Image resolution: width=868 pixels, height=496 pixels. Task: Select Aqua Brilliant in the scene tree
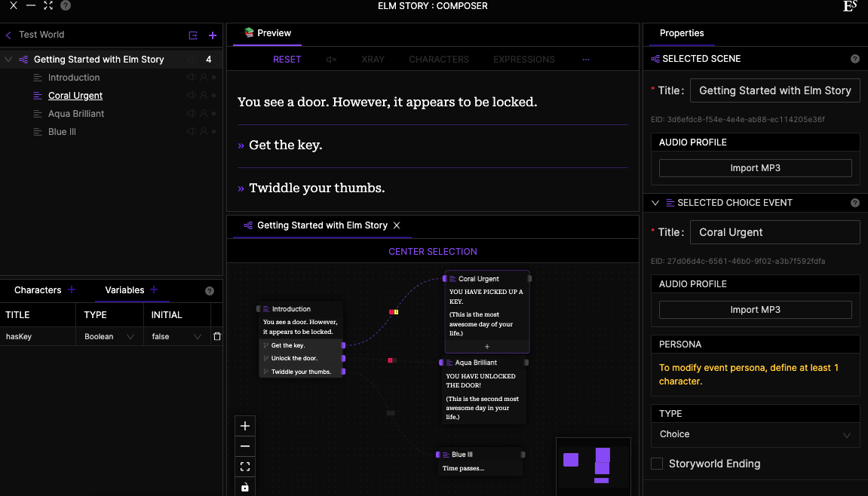[x=76, y=114]
